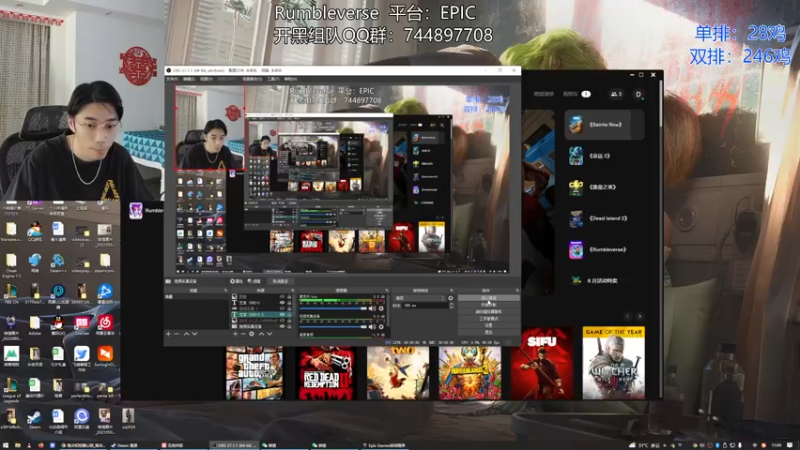Open the Sifu game cover thumbnail
The height and width of the screenshot is (450, 800).
click(x=542, y=363)
